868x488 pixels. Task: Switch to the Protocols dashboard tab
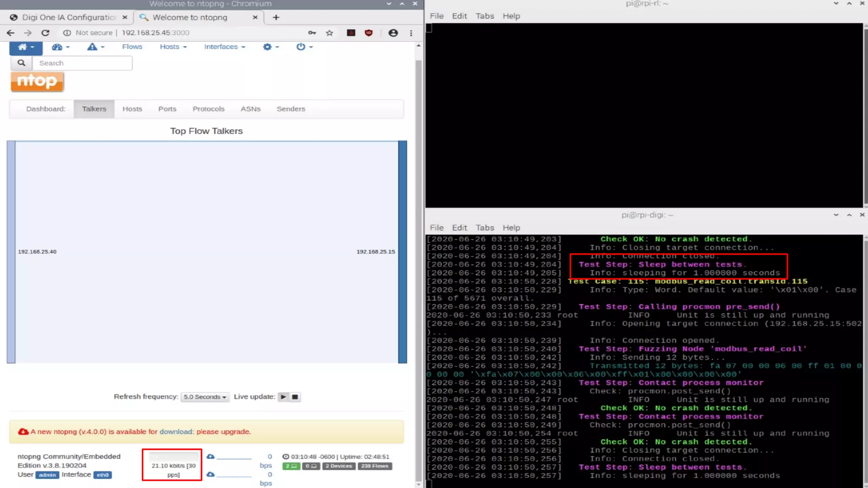coord(208,109)
